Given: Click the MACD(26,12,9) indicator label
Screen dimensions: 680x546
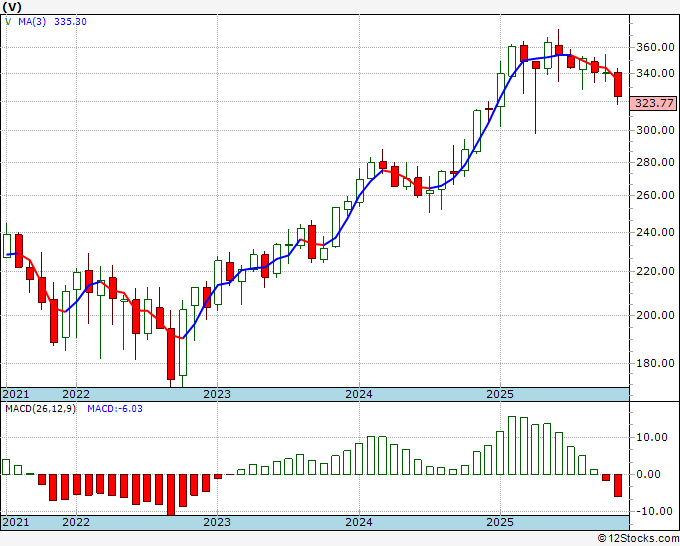Looking at the screenshot, I should [40, 409].
